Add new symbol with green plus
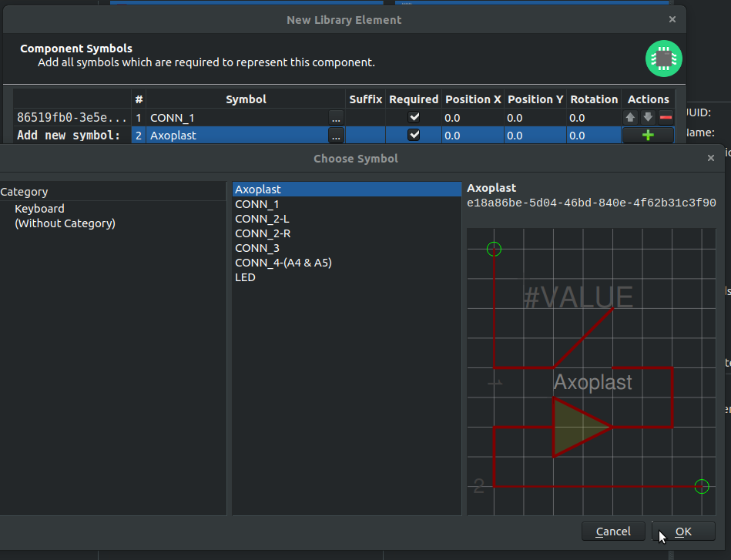Screen dimensions: 731x560 pos(648,136)
